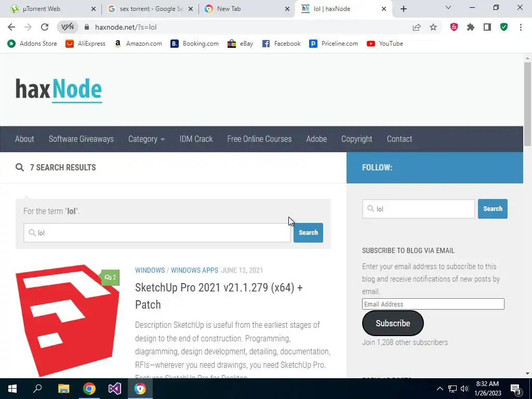This screenshot has height=399, width=532.
Task: Open the eBay bookmark
Action: pyautogui.click(x=240, y=44)
